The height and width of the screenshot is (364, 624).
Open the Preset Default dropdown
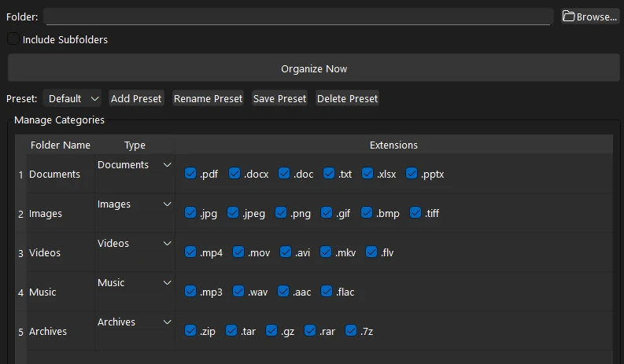click(72, 98)
